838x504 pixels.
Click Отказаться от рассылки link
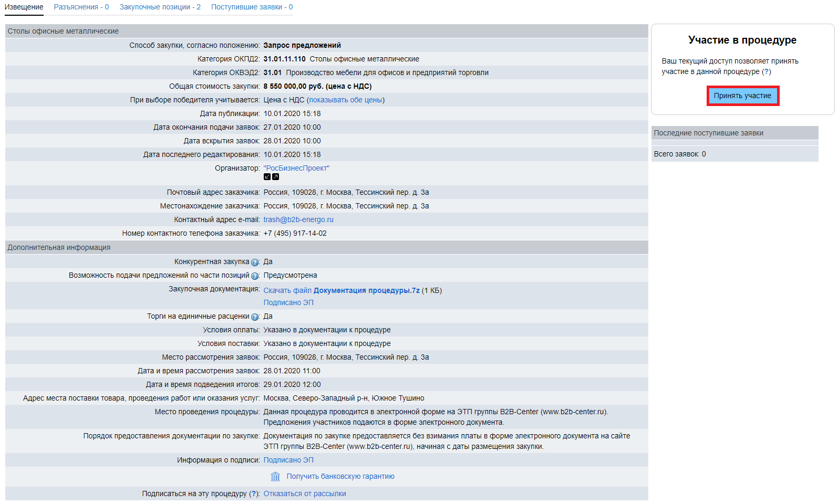click(305, 494)
